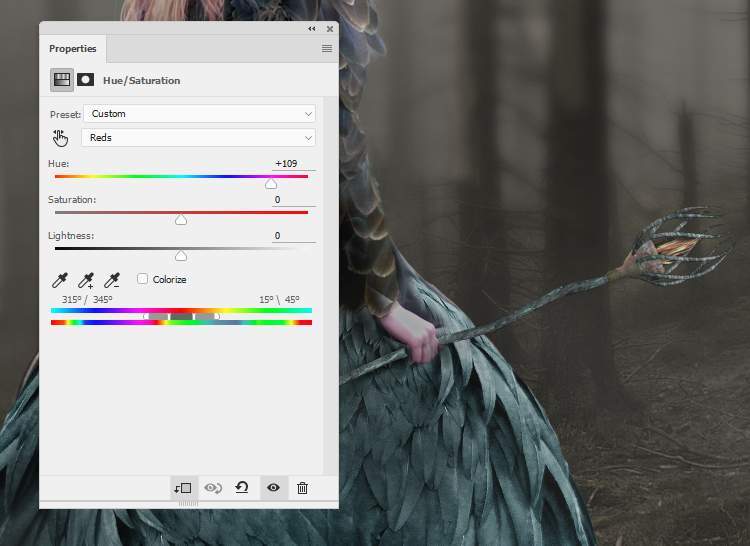Open the Properties panel flyout menu
The image size is (750, 546).
pyautogui.click(x=327, y=48)
